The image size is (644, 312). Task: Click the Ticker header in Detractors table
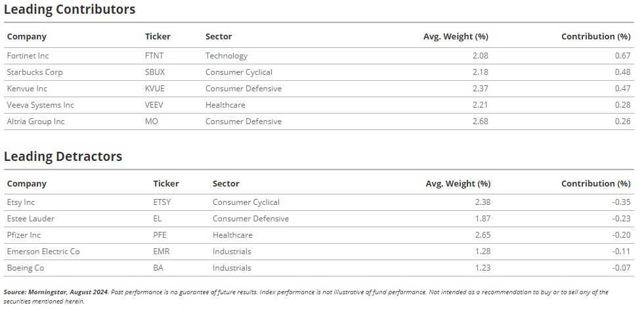click(166, 184)
